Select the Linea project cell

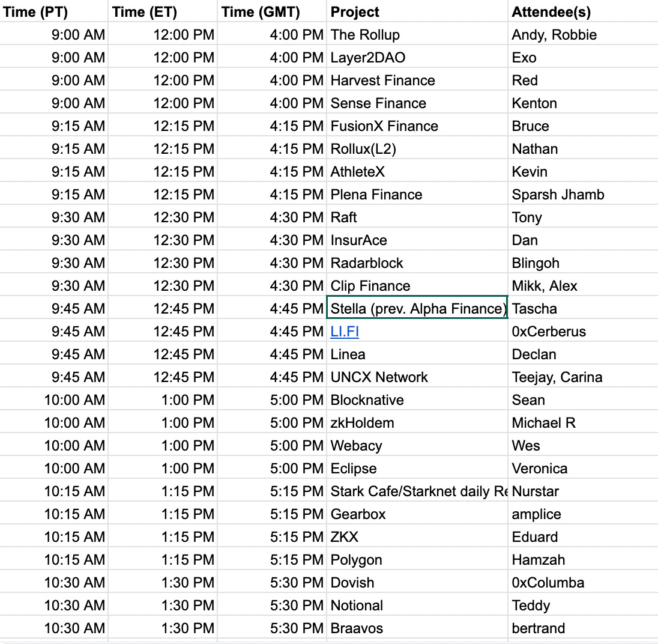coord(417,354)
